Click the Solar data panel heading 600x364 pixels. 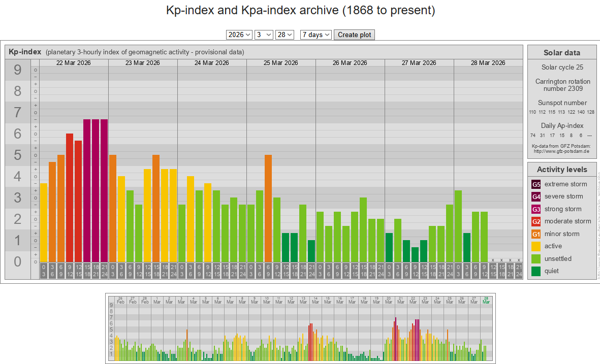point(562,53)
